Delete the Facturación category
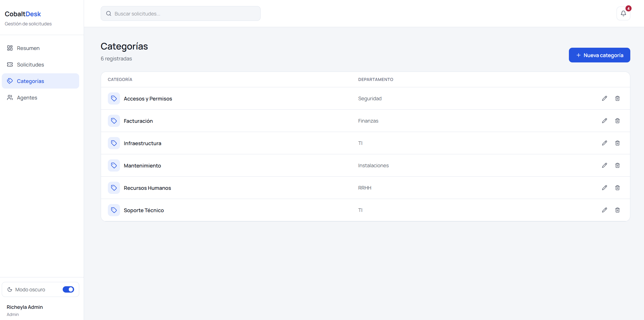This screenshot has height=320, width=644. 617,121
